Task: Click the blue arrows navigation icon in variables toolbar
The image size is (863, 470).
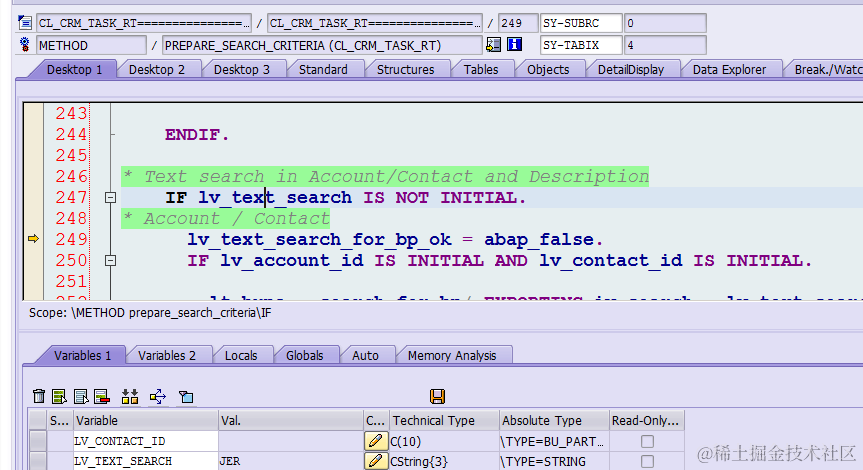Action: click(158, 396)
